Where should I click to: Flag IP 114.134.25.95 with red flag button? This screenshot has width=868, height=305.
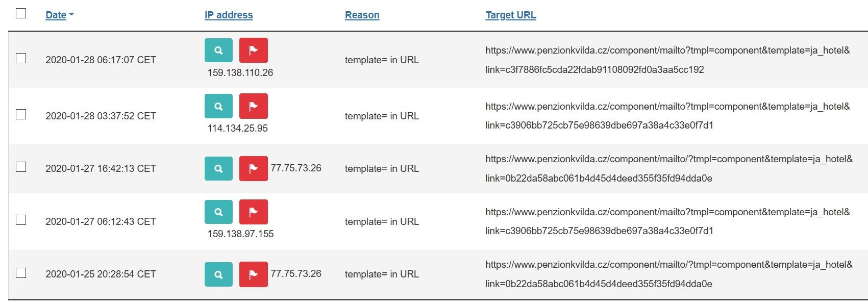click(x=253, y=106)
